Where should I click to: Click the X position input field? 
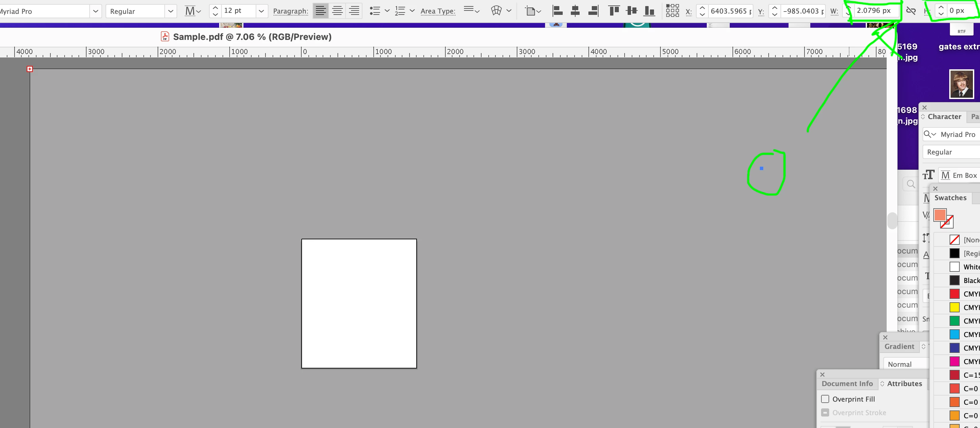(x=730, y=11)
